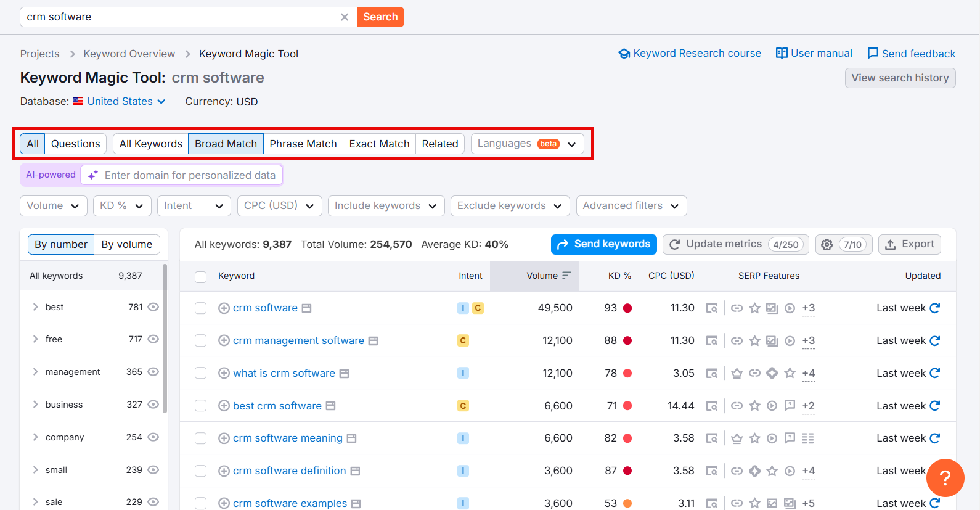Open View search history
The width and height of the screenshot is (980, 510).
tap(900, 78)
